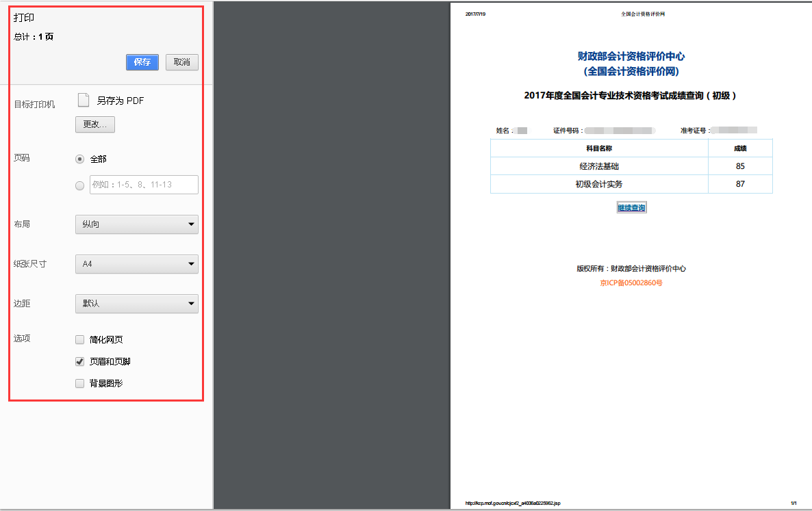The width and height of the screenshot is (812, 511).
Task: Click the 继续查询 link in the preview
Action: (631, 207)
